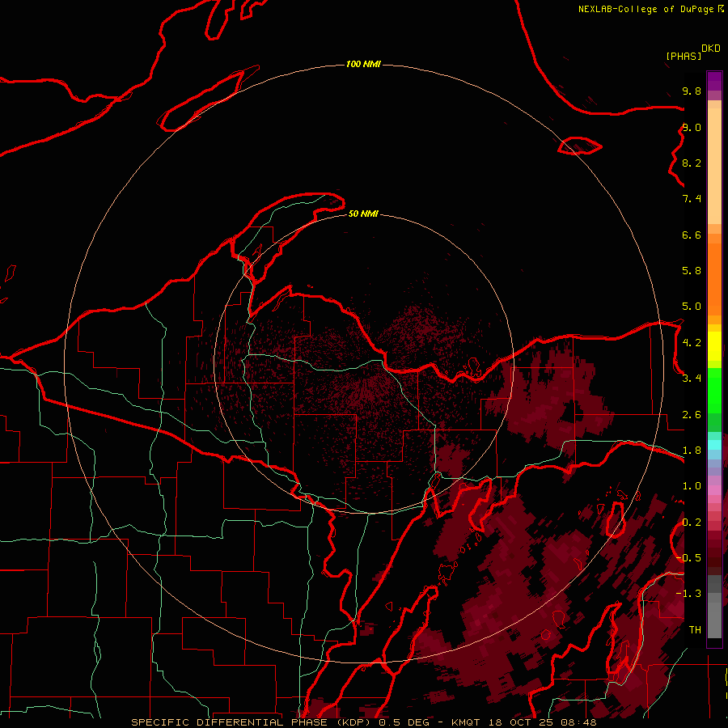Click the '50 NMI' range ring label
The image size is (728, 728).
tap(363, 214)
